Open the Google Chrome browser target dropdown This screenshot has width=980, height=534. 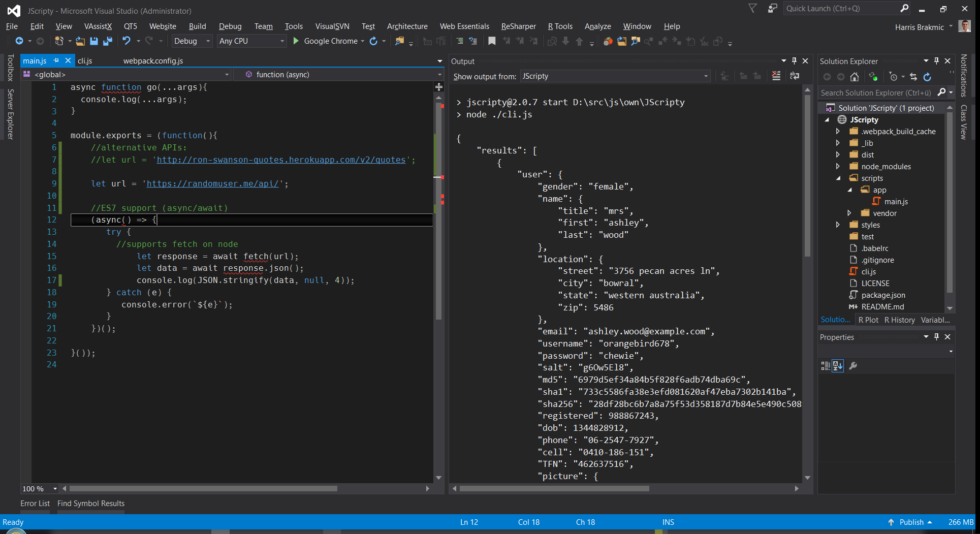(363, 41)
